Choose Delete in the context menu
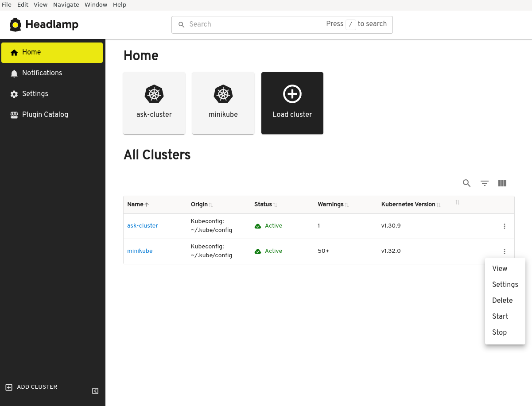The width and height of the screenshot is (532, 406). pos(505,301)
